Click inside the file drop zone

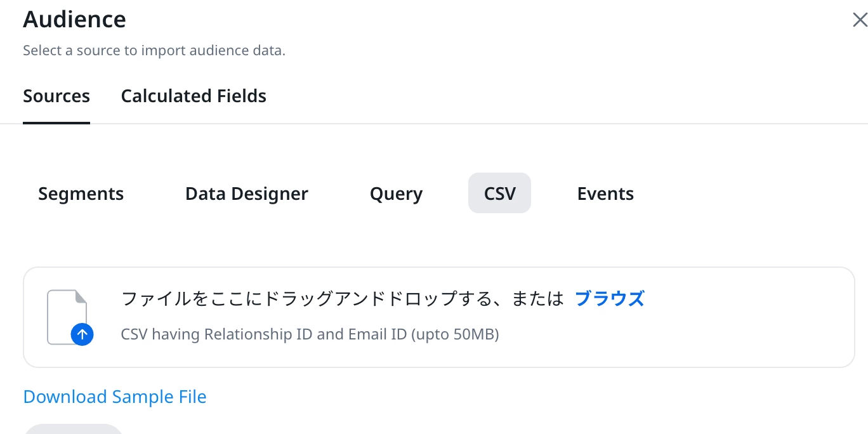[x=730, y=317]
